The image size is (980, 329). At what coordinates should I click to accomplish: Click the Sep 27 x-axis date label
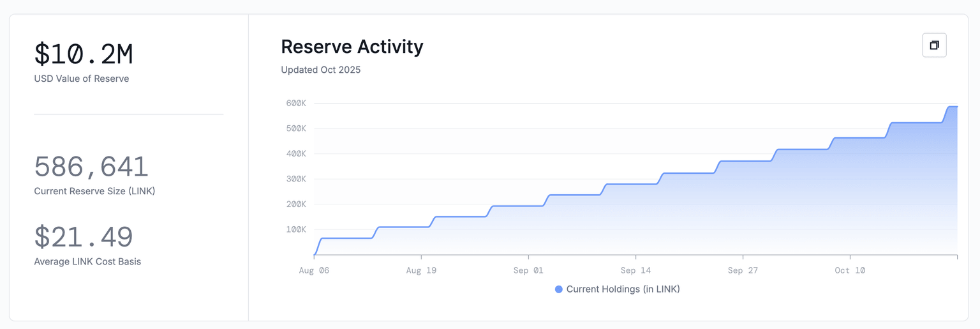[743, 271]
